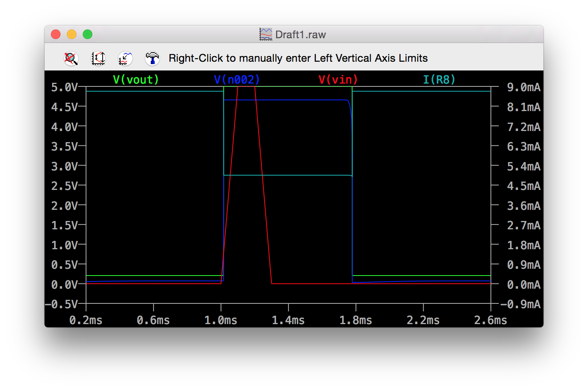The image size is (588, 391).
Task: Select the V(n002) trace label
Action: pyautogui.click(x=237, y=80)
